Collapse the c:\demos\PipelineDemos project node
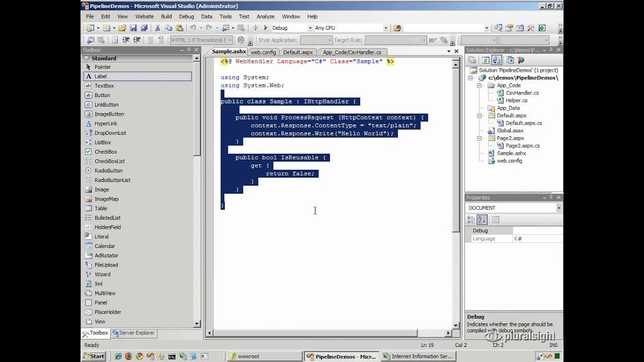 point(471,78)
